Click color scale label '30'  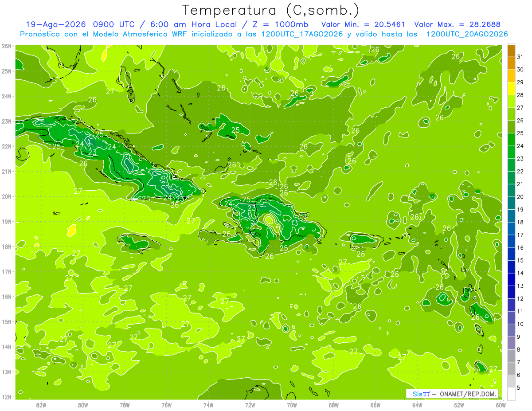point(520,69)
